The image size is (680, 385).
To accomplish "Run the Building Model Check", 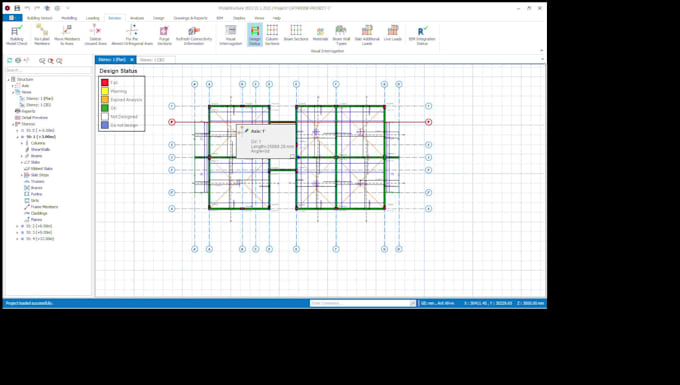I will pyautogui.click(x=16, y=35).
